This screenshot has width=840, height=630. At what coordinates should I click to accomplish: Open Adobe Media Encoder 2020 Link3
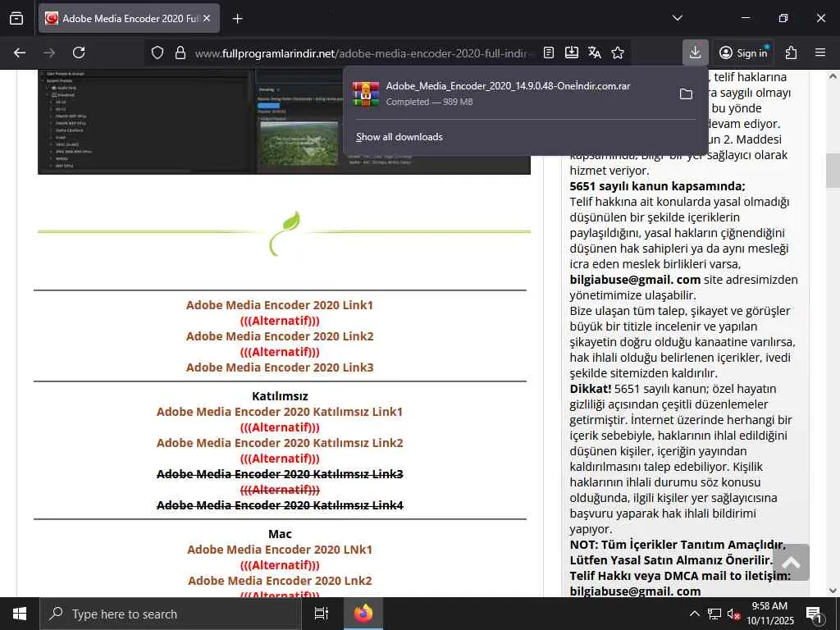click(280, 367)
